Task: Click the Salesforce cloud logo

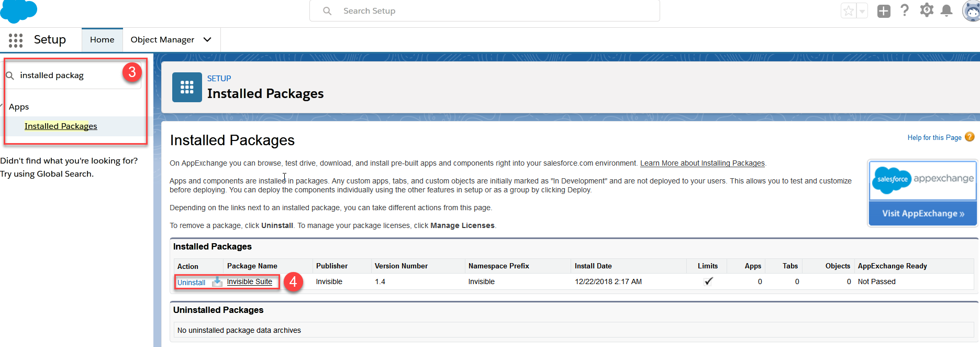Action: 19,11
